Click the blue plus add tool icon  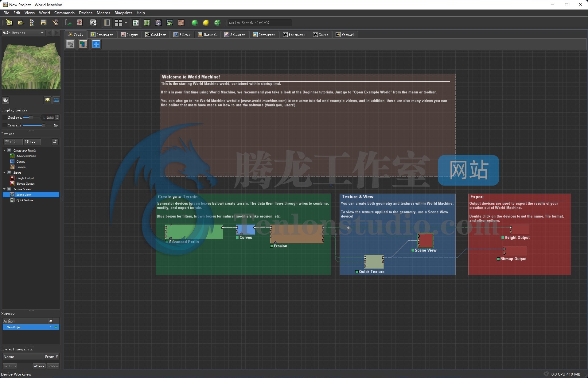coord(96,44)
